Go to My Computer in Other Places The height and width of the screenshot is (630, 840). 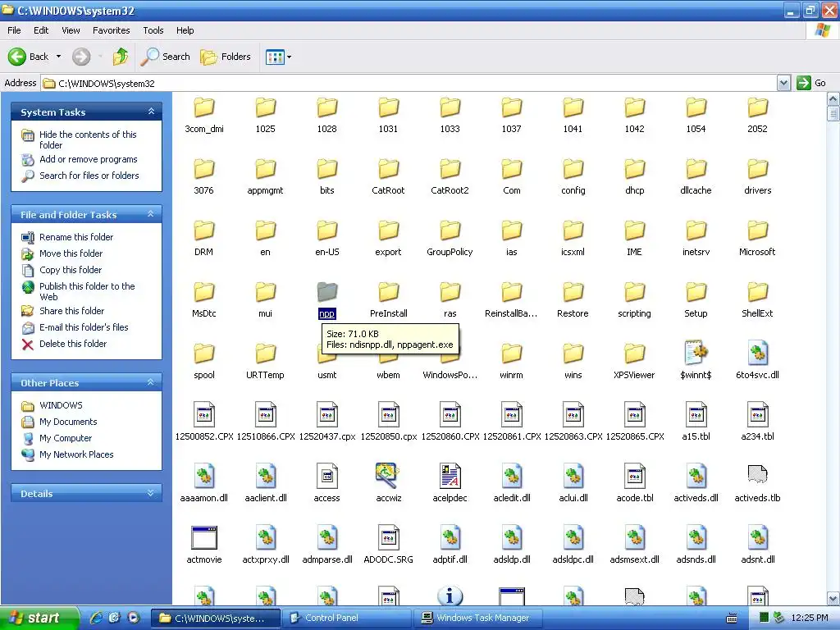point(66,438)
